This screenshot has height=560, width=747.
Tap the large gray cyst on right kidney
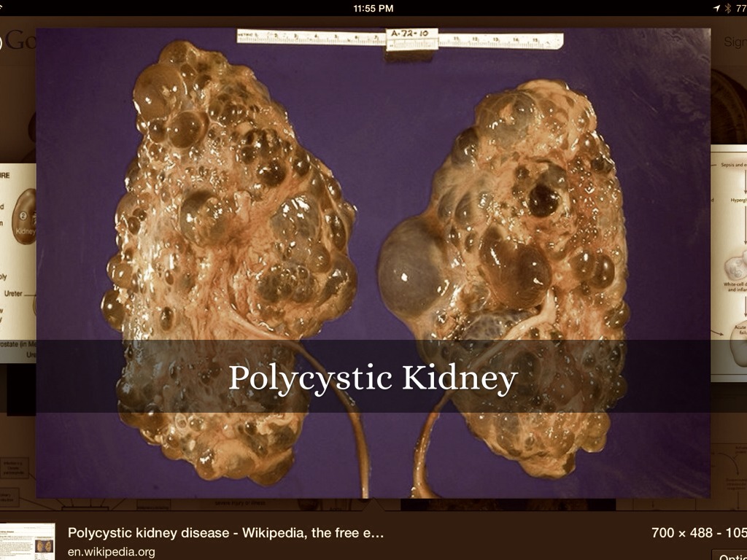pyautogui.click(x=411, y=266)
